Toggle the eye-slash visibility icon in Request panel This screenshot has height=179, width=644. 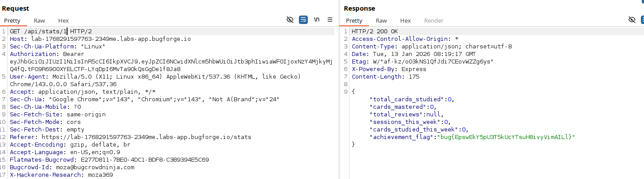[x=290, y=20]
